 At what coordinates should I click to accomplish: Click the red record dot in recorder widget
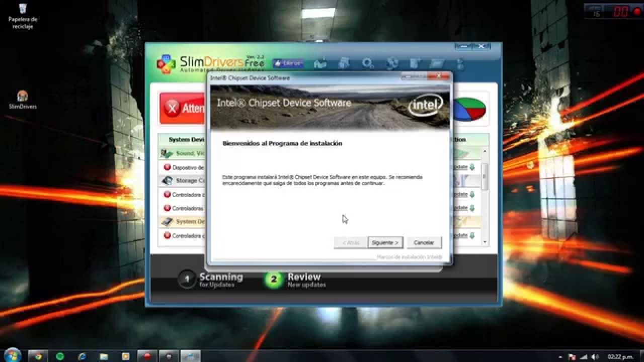pyautogui.click(x=637, y=12)
